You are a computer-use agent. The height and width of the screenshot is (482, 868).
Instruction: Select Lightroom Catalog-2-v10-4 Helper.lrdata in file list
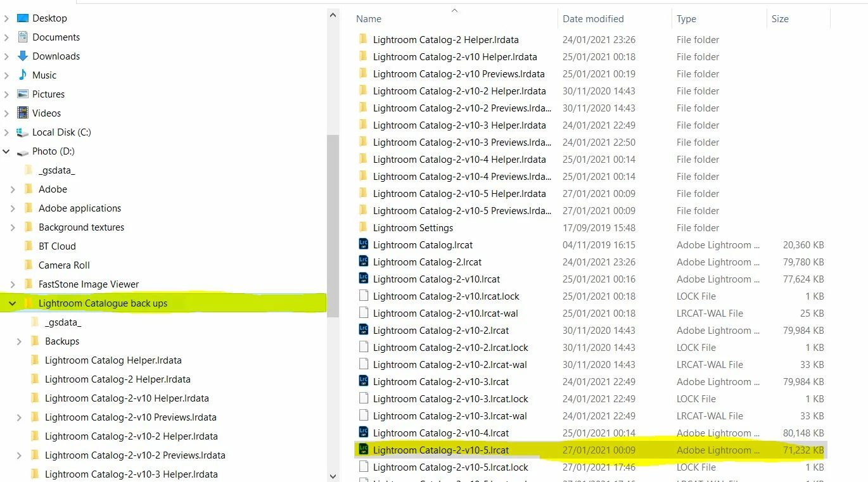coord(459,159)
